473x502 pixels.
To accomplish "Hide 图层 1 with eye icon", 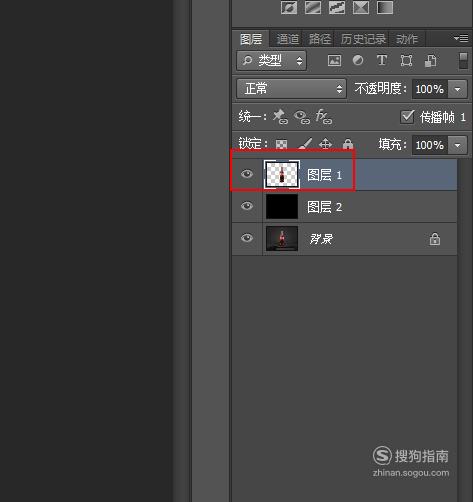I will (247, 174).
